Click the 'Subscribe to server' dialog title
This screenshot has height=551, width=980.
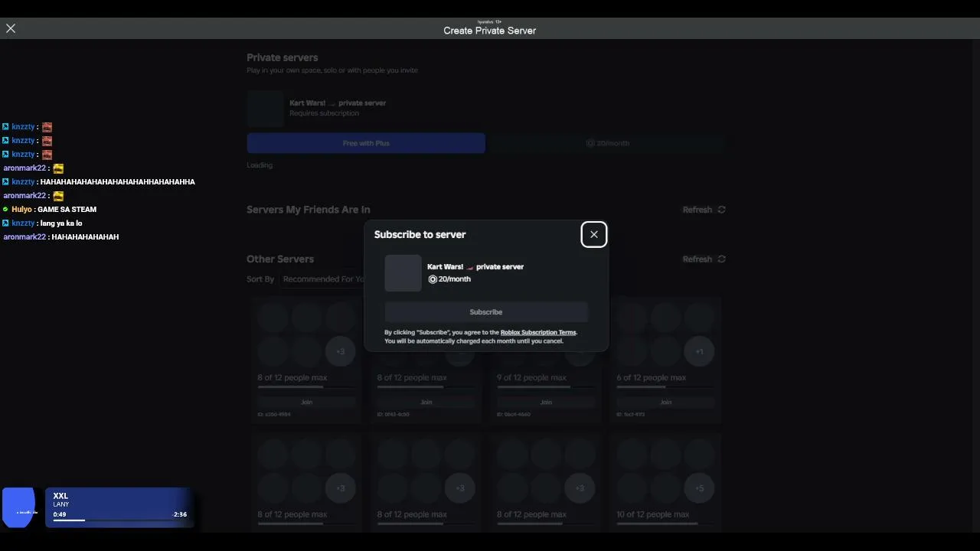420,234
